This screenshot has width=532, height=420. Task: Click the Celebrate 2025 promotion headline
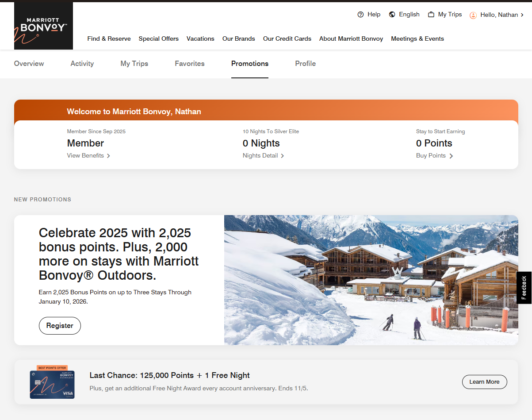[119, 254]
